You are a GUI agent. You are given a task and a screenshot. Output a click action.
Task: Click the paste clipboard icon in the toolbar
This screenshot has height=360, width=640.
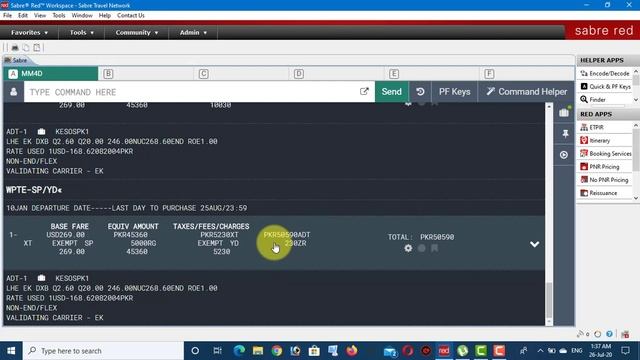point(37,48)
